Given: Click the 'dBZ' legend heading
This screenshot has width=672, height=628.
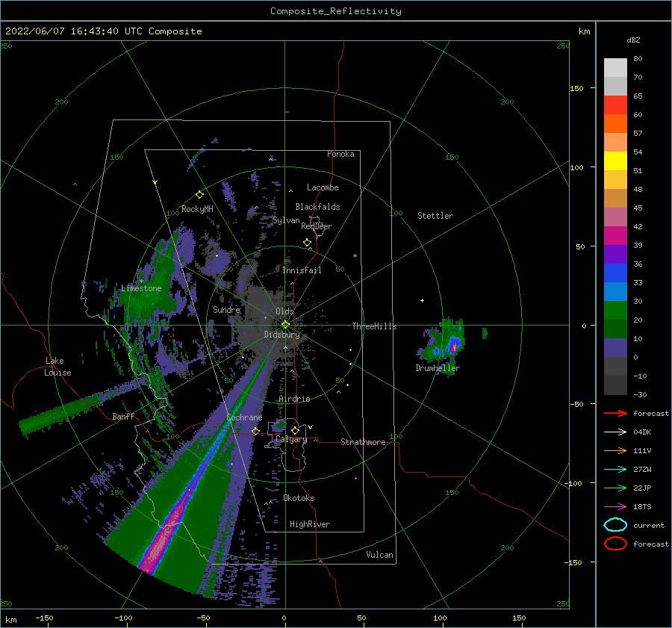Looking at the screenshot, I should [633, 40].
